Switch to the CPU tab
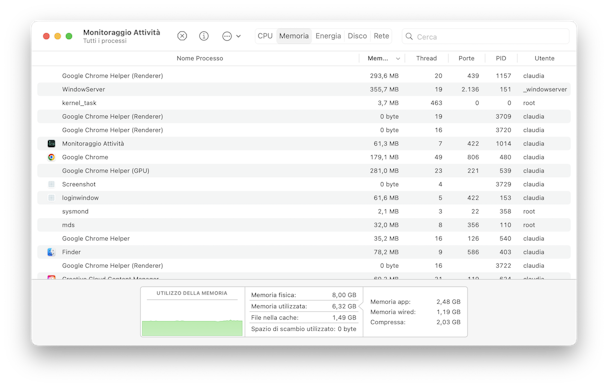 click(265, 36)
